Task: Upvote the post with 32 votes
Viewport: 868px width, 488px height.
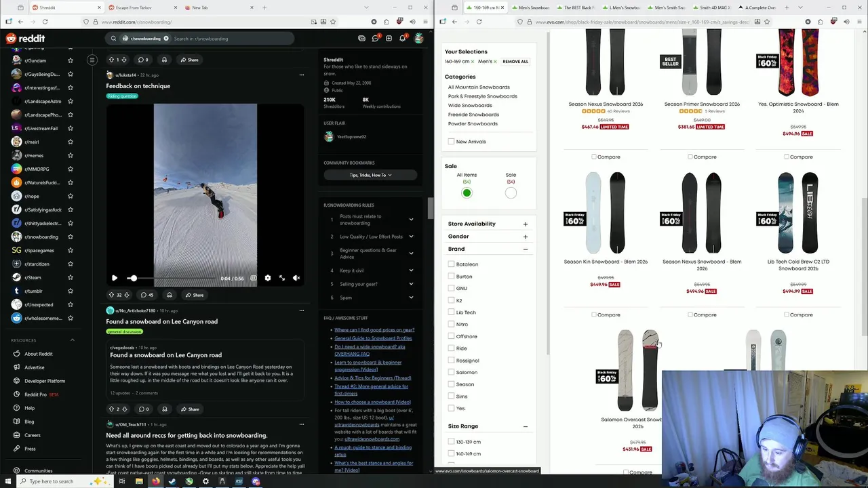Action: coord(111,295)
